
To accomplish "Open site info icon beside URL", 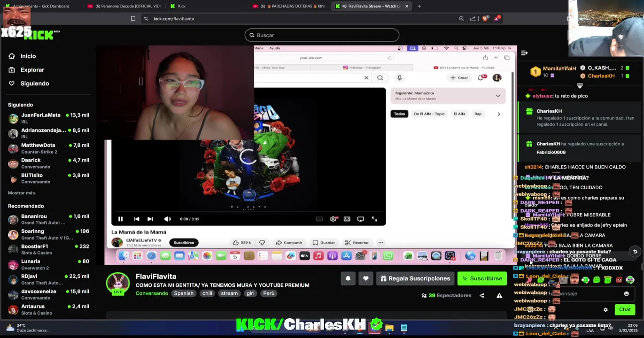I will tap(146, 18).
